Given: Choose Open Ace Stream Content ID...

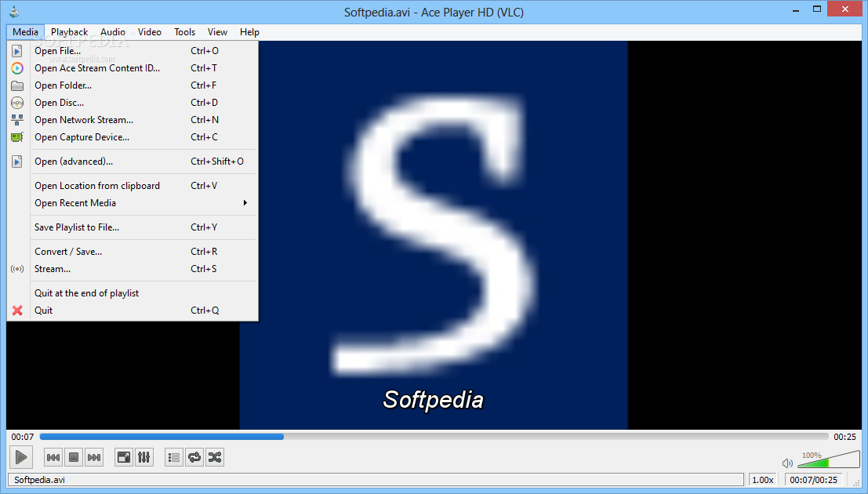Looking at the screenshot, I should 133,68.
